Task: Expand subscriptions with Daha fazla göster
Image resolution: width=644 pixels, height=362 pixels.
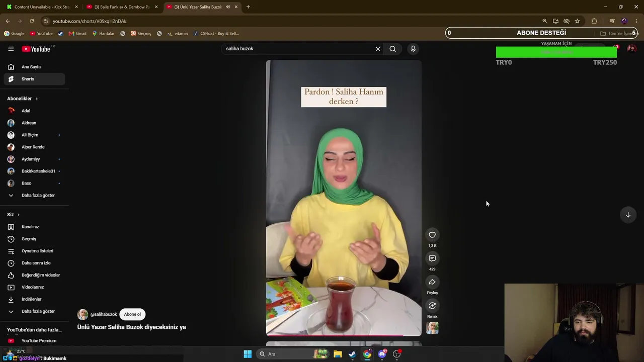Action: pyautogui.click(x=34, y=195)
